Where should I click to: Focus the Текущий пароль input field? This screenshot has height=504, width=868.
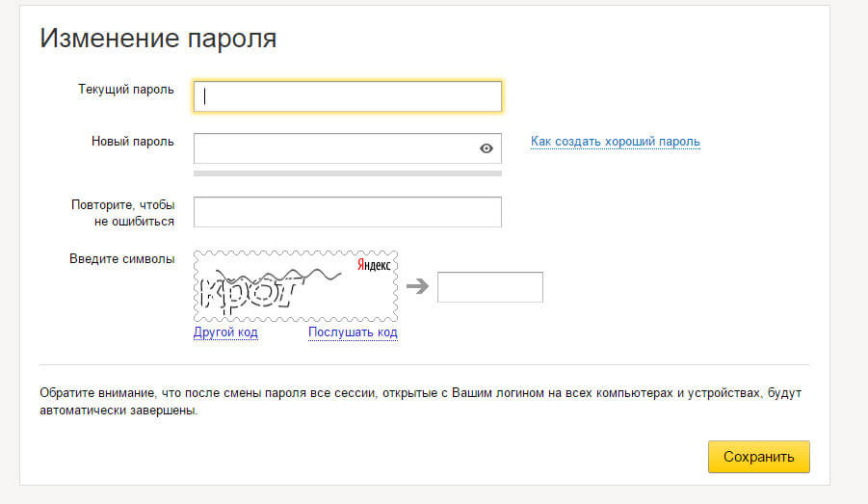(348, 96)
